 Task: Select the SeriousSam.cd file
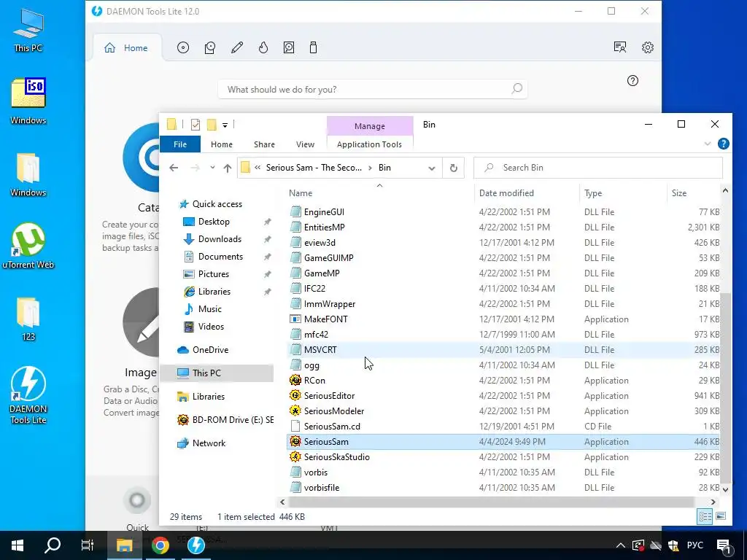click(x=504, y=426)
